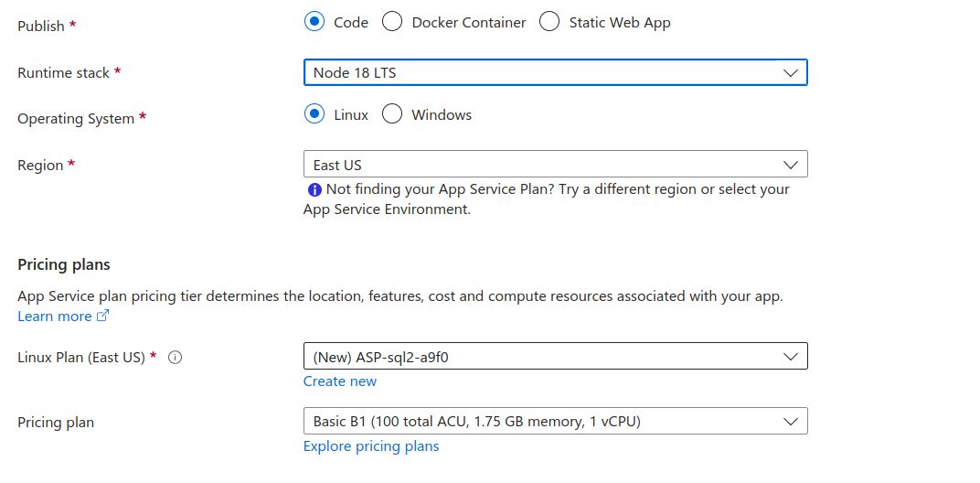Expand the Region dropdown set to East US
980x483 pixels.
click(555, 165)
